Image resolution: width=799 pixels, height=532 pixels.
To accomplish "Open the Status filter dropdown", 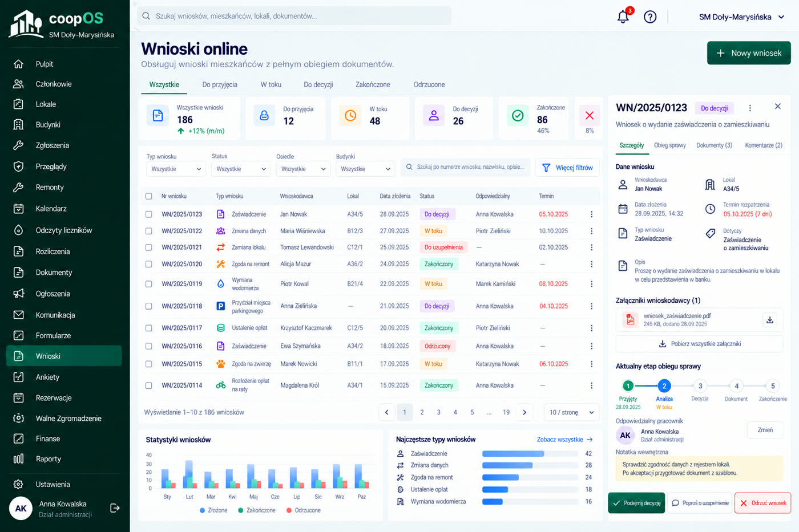I will [x=241, y=169].
